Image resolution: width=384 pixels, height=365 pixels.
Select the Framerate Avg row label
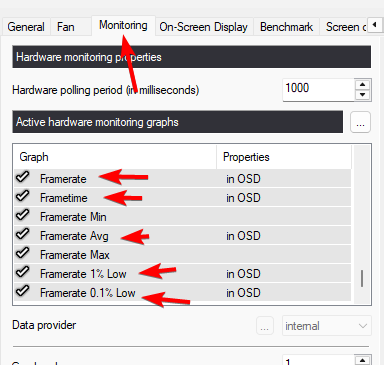point(74,236)
